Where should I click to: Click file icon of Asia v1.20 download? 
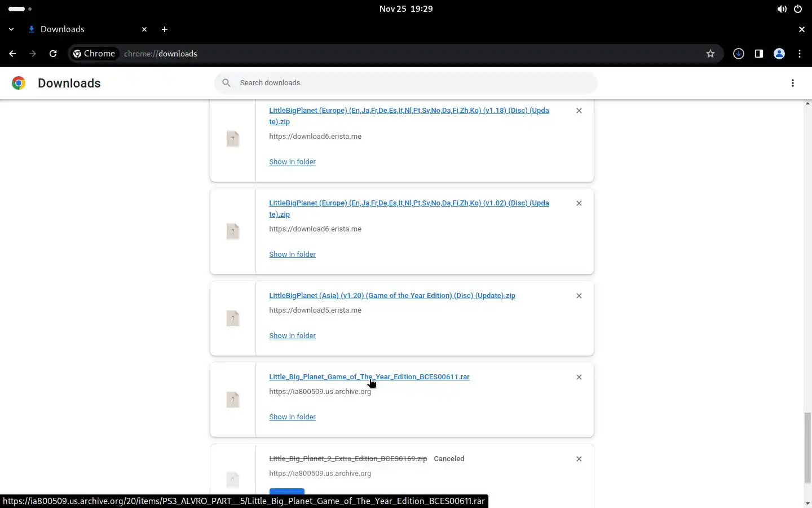pos(233,318)
